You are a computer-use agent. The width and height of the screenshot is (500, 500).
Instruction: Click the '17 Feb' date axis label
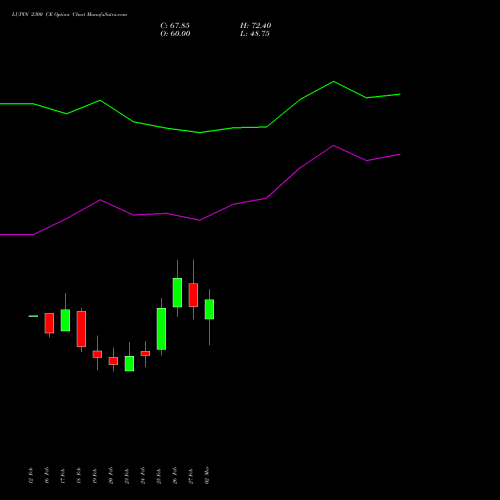click(63, 475)
